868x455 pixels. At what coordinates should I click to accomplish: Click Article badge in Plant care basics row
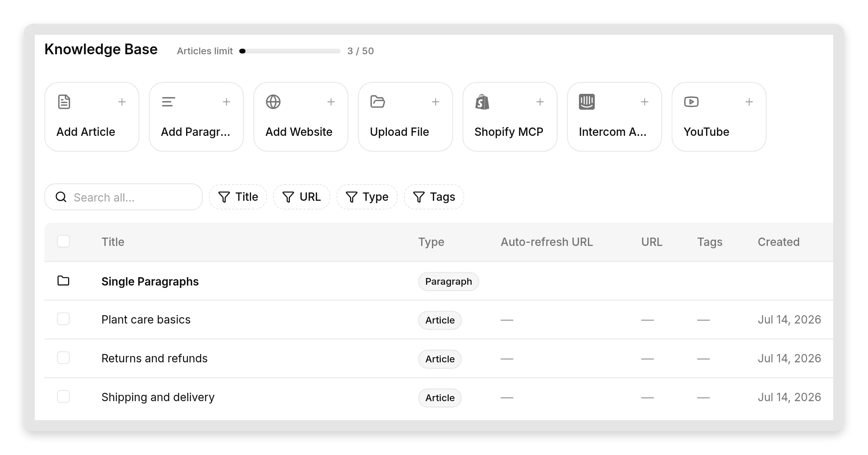pyautogui.click(x=440, y=320)
